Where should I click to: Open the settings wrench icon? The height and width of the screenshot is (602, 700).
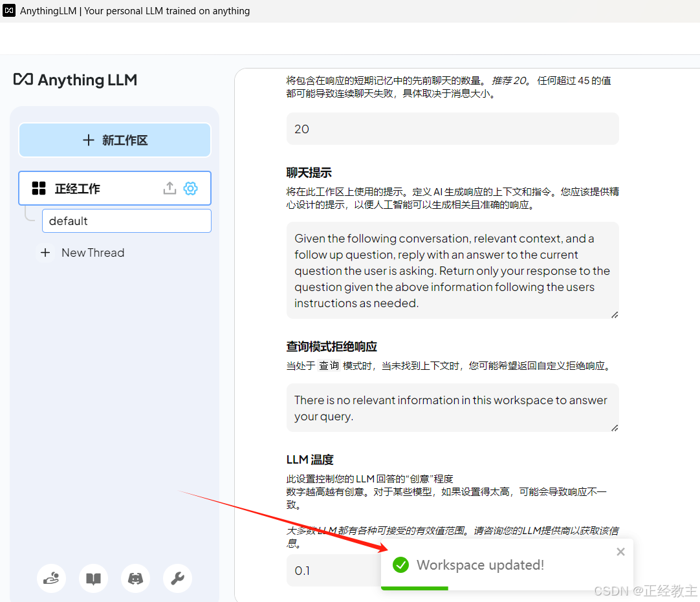tap(178, 578)
